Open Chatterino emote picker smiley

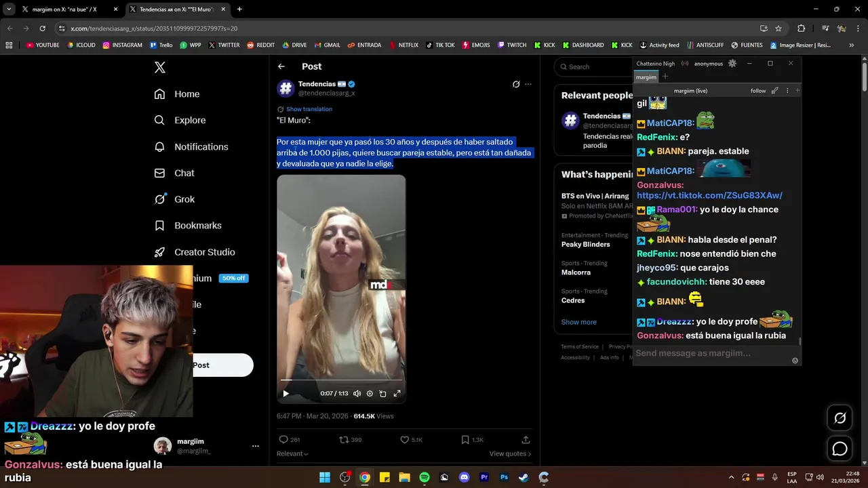pyautogui.click(x=795, y=361)
